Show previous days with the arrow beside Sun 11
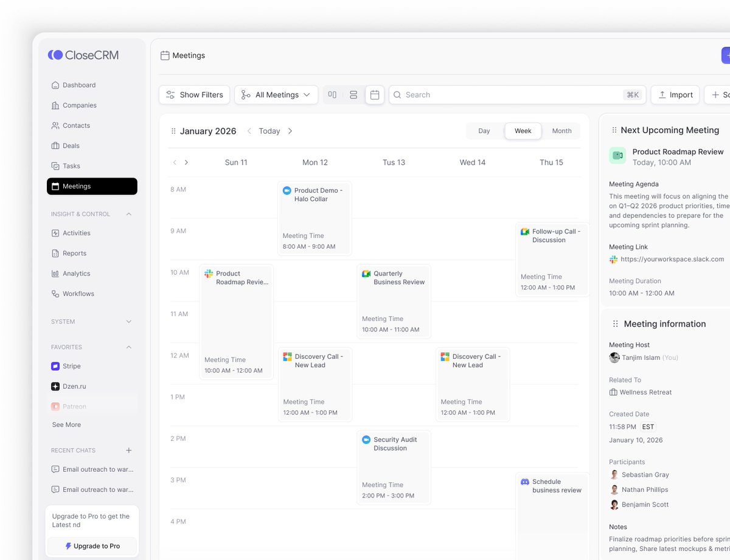 click(x=175, y=162)
